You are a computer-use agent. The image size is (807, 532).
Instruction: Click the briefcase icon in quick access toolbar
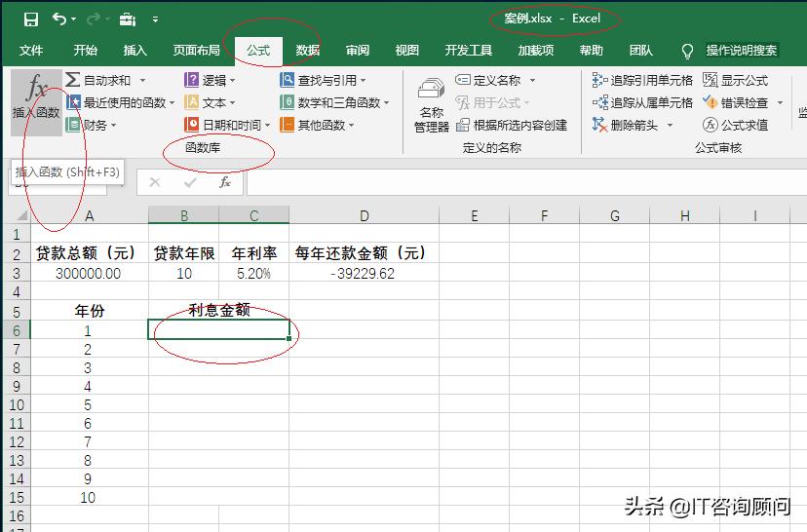coord(127,19)
